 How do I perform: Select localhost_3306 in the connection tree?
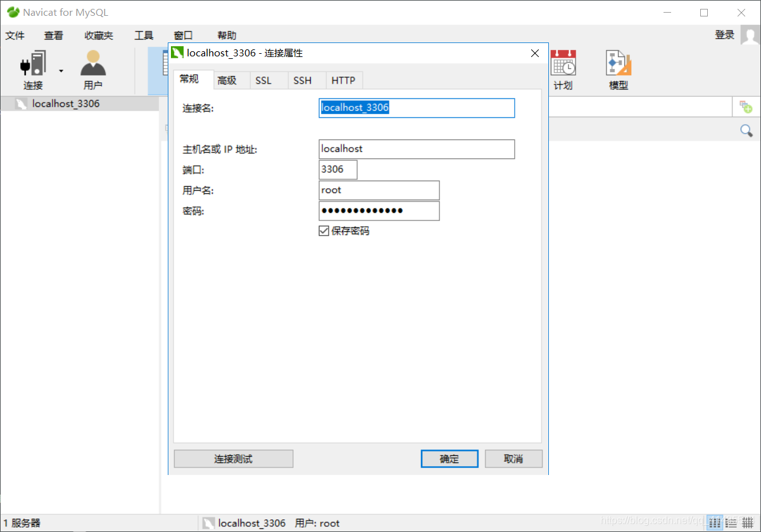(x=66, y=104)
